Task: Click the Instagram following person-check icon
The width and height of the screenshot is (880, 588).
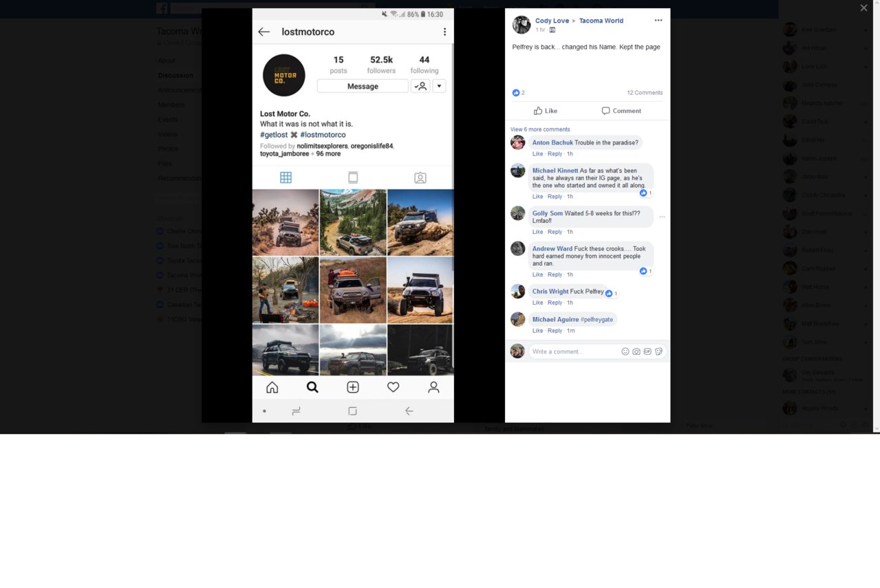Action: pyautogui.click(x=420, y=86)
